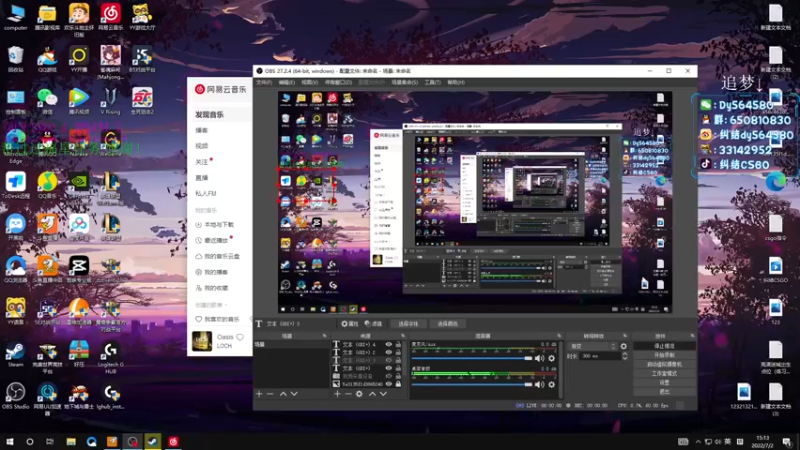The height and width of the screenshot is (450, 800).
Task: Toggle lock on 文本 (GDI+) 4 source
Action: [x=398, y=344]
